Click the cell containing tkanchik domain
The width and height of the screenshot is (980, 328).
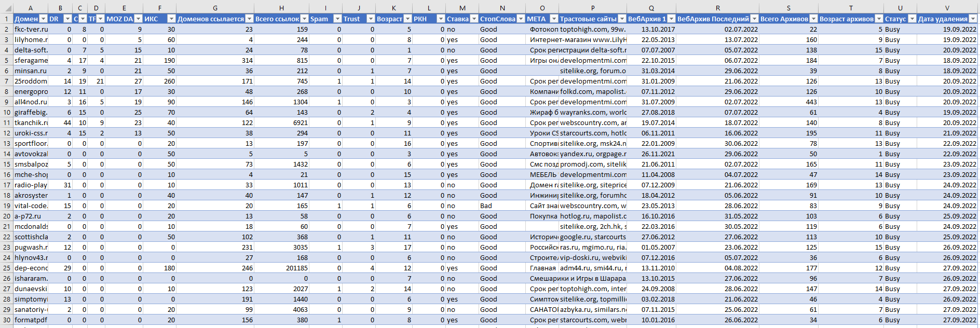coord(31,122)
